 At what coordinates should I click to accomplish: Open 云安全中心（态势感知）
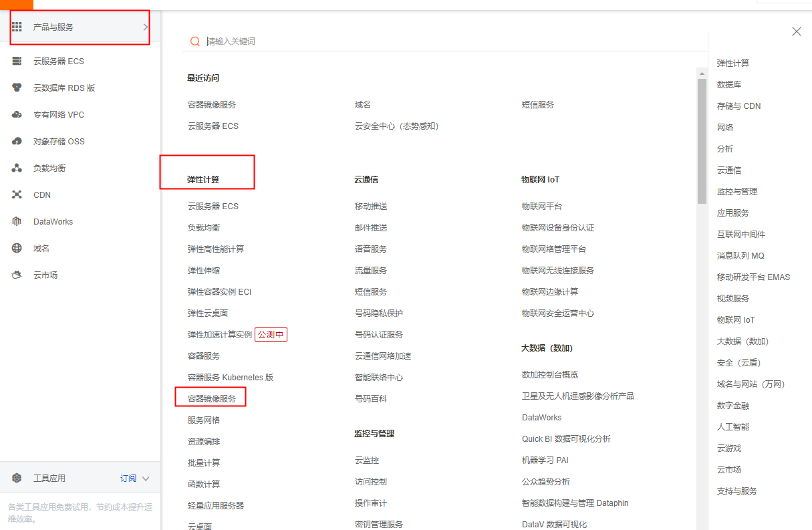coord(397,126)
